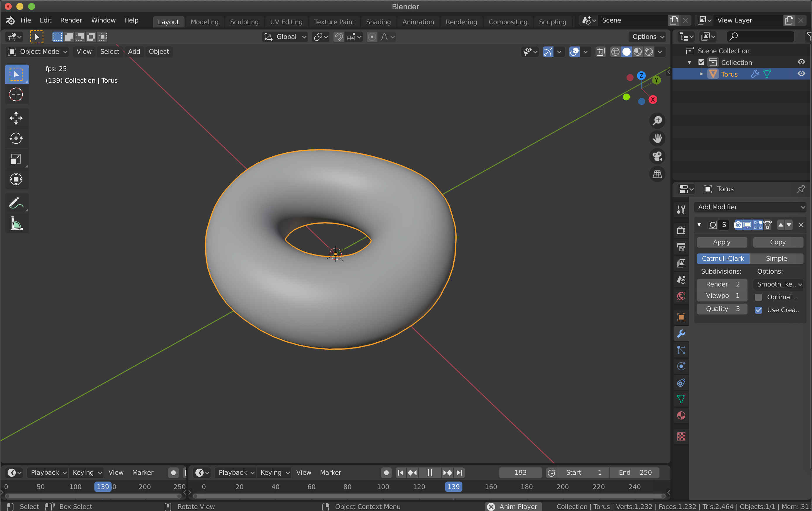
Task: Disable the Use Creases checkbox
Action: 758,310
